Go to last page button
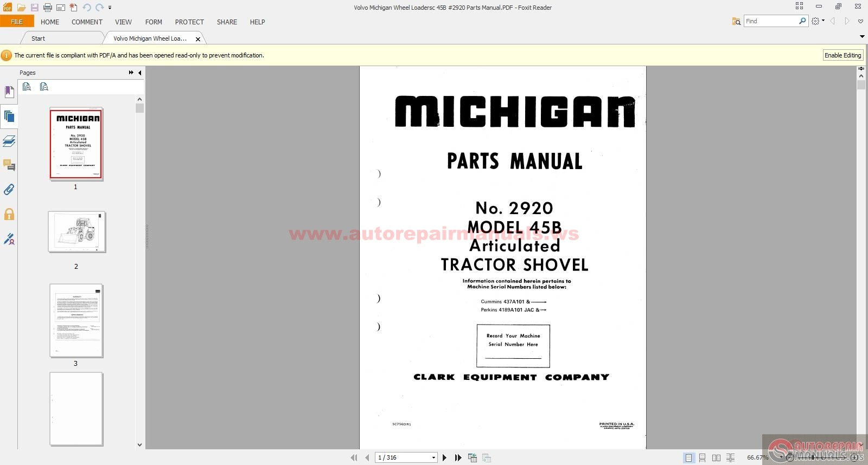This screenshot has height=465, width=868. (x=458, y=457)
